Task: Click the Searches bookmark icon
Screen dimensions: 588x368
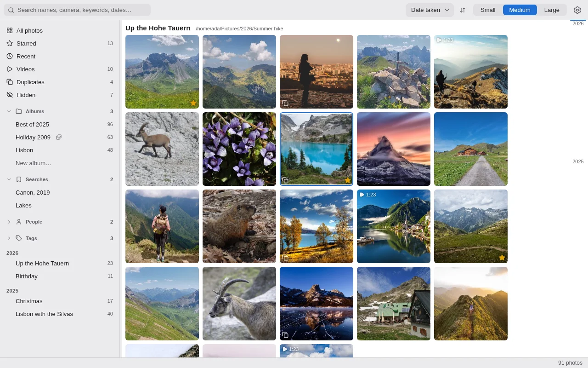Action: click(19, 179)
